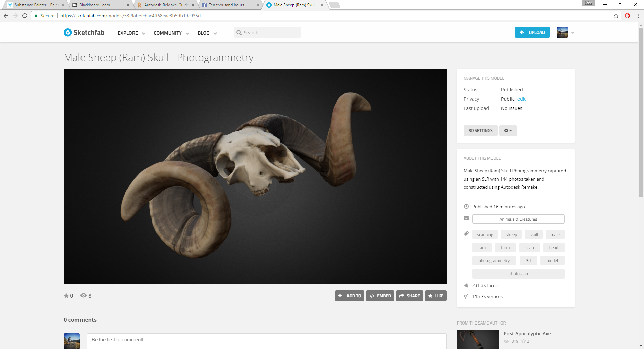Click the scan tag
Image resolution: width=644 pixels, height=349 pixels.
530,247
